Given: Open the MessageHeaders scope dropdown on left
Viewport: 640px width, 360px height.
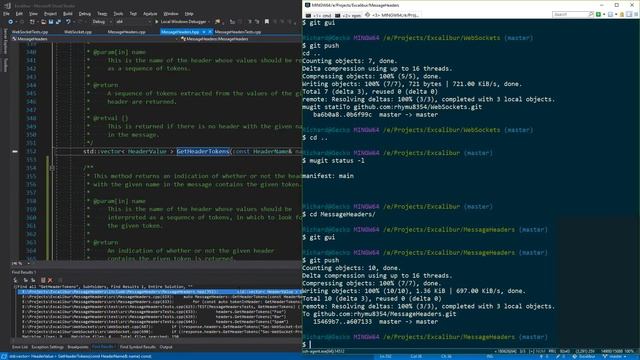Looking at the screenshot, I should coord(95,39).
